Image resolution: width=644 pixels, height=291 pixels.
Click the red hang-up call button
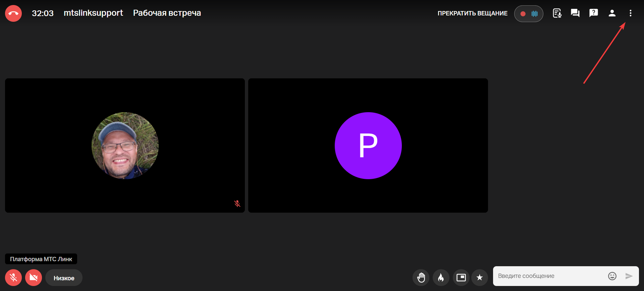click(13, 13)
